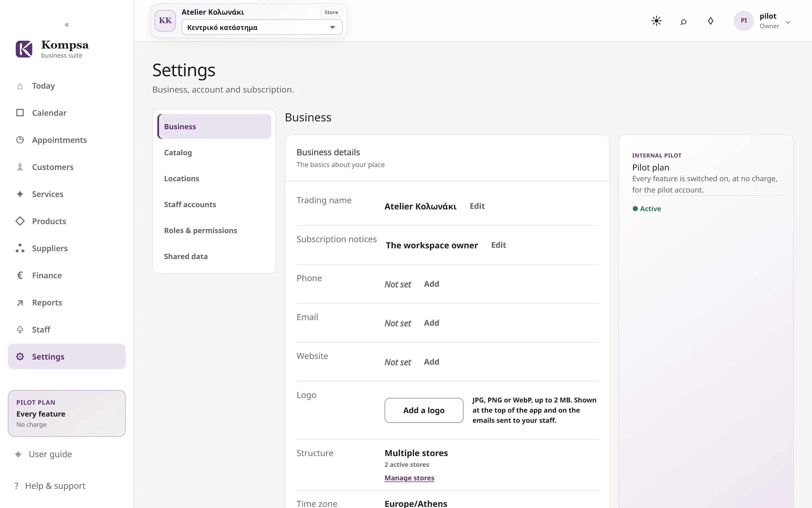Image resolution: width=812 pixels, height=508 pixels.
Task: Click the Finance euro icon
Action: coord(20,275)
